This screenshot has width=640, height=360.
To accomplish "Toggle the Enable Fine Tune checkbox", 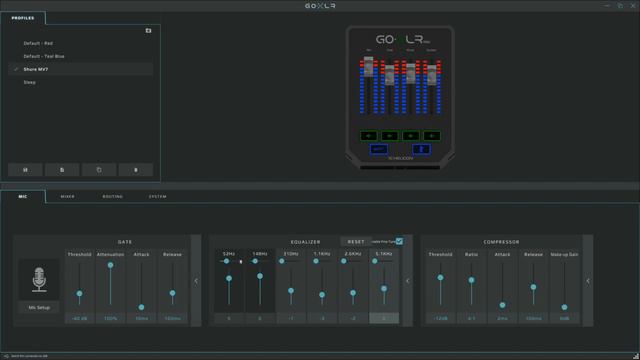I will 399,242.
